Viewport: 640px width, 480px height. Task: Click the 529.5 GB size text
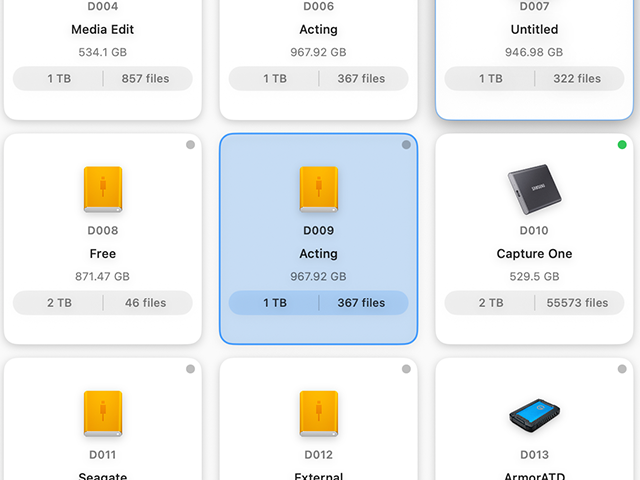click(534, 277)
